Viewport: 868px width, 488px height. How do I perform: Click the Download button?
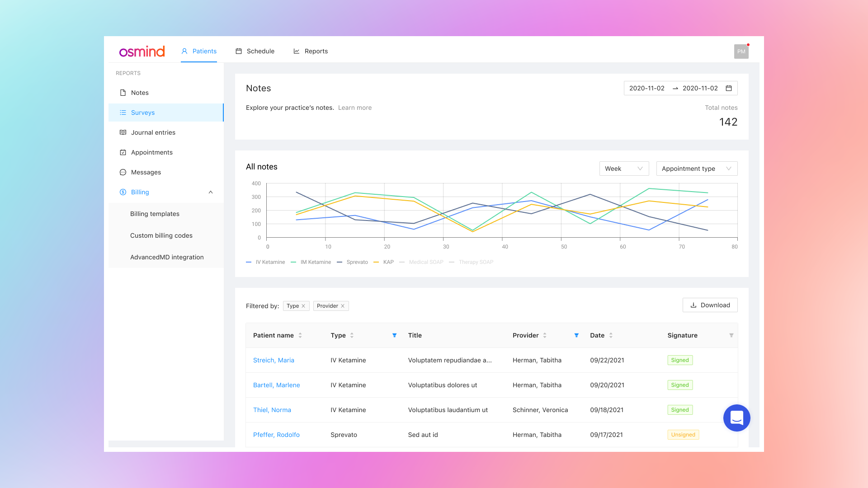[710, 305]
